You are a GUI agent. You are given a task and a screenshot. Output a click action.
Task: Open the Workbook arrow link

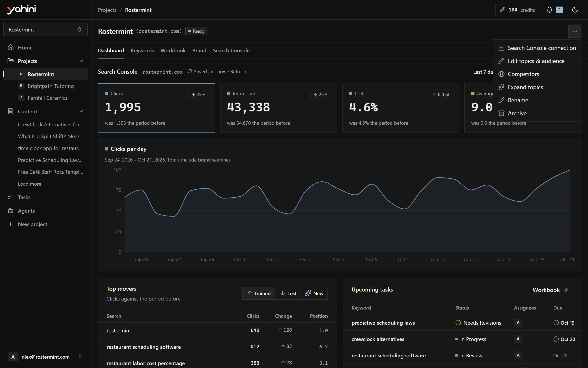click(x=550, y=290)
